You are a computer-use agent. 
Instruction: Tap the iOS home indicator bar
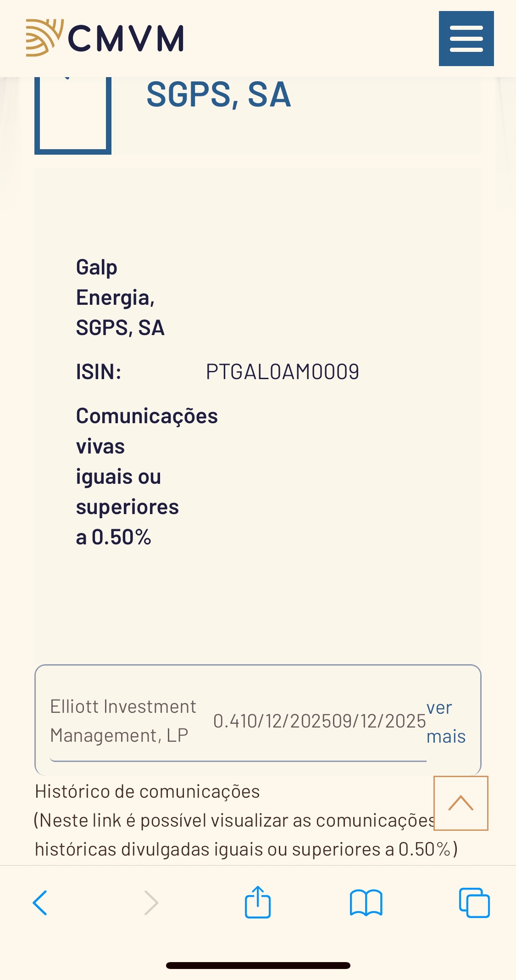(x=258, y=965)
